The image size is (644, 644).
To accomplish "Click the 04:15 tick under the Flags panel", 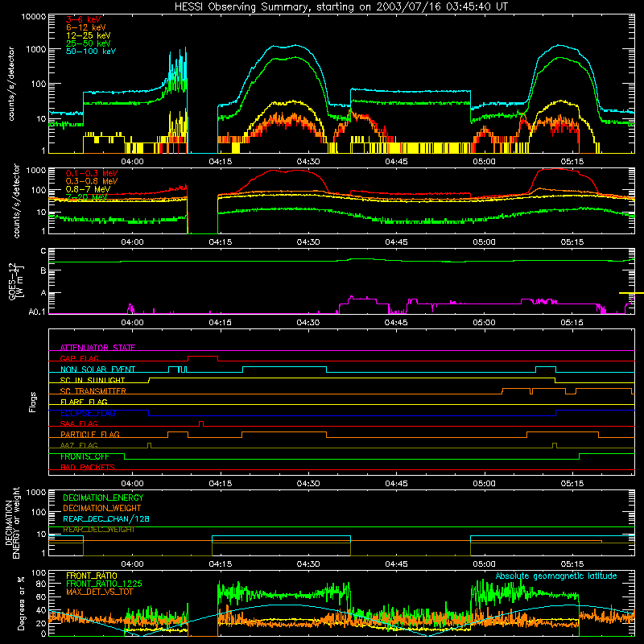I will (220, 484).
